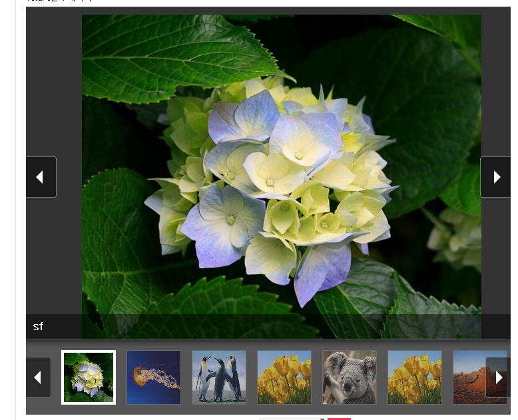Open the jellyfish thumbnail
518x420 pixels.
(x=154, y=377)
